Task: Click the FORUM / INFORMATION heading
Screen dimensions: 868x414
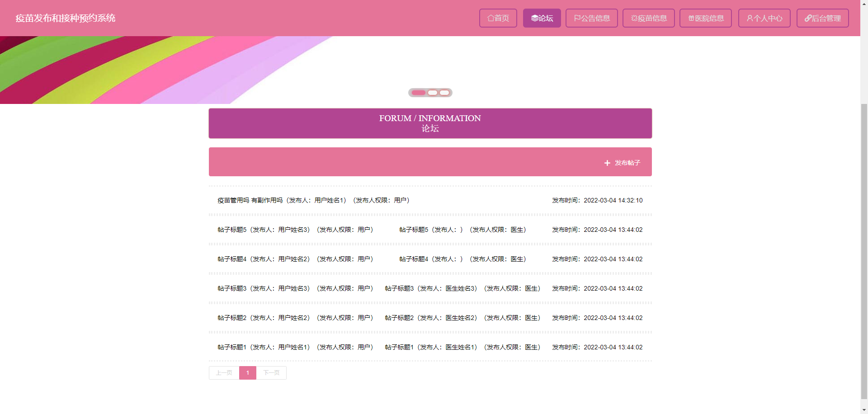Action: 430,118
